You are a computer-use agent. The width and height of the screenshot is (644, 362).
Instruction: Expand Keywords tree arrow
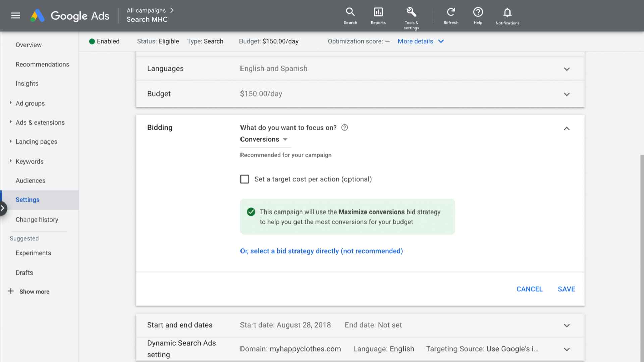[x=11, y=161]
